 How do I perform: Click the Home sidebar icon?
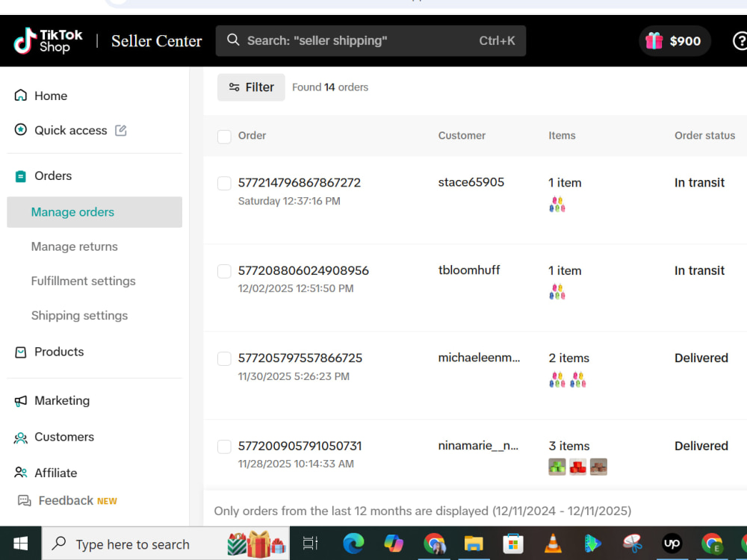click(20, 96)
